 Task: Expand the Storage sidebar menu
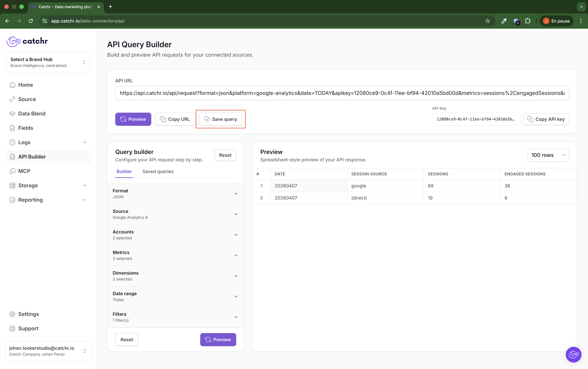tap(84, 185)
